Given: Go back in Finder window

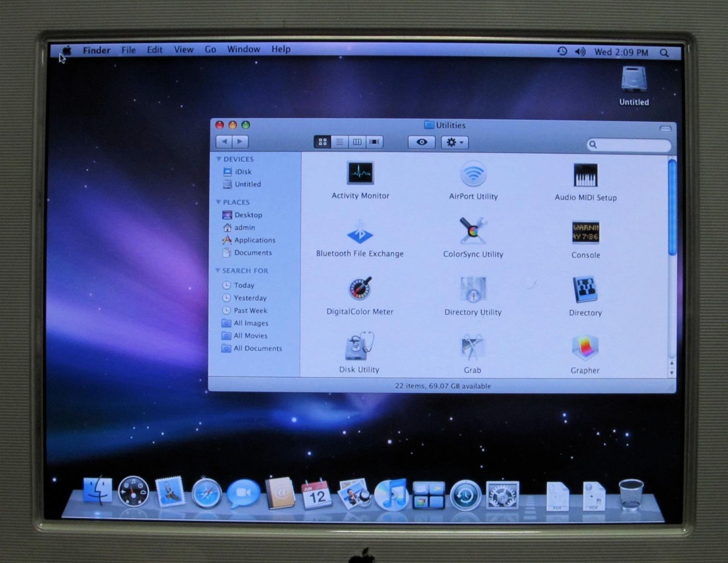Looking at the screenshot, I should pyautogui.click(x=224, y=142).
